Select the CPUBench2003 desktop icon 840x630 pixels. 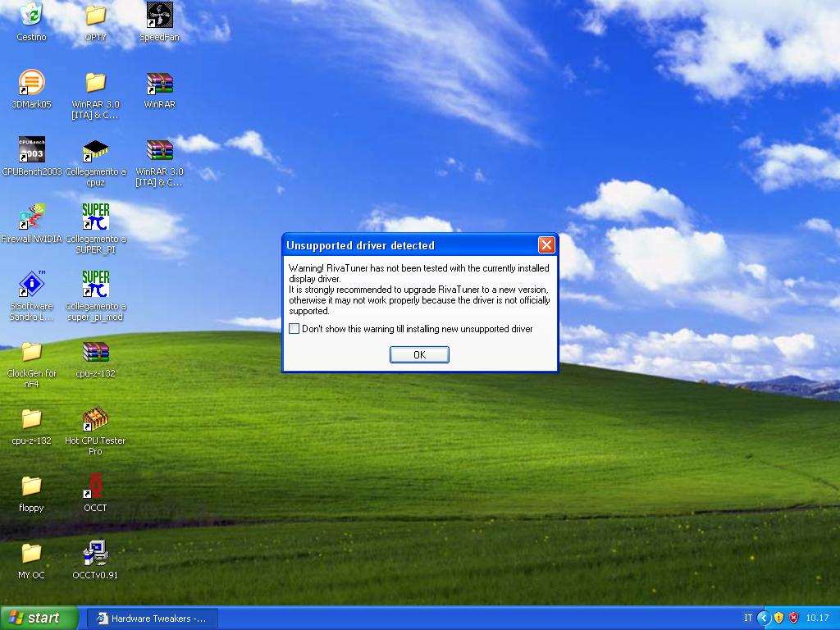click(x=31, y=149)
